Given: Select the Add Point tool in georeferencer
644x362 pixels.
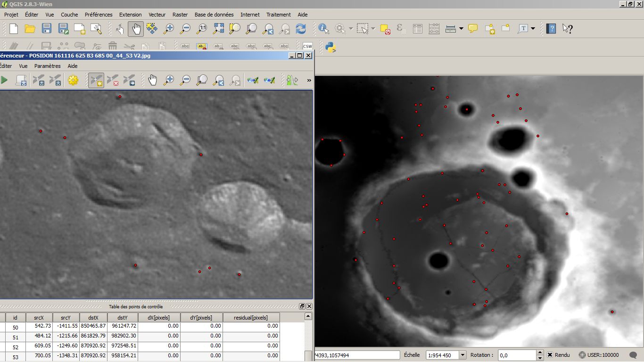Looking at the screenshot, I should point(96,80).
